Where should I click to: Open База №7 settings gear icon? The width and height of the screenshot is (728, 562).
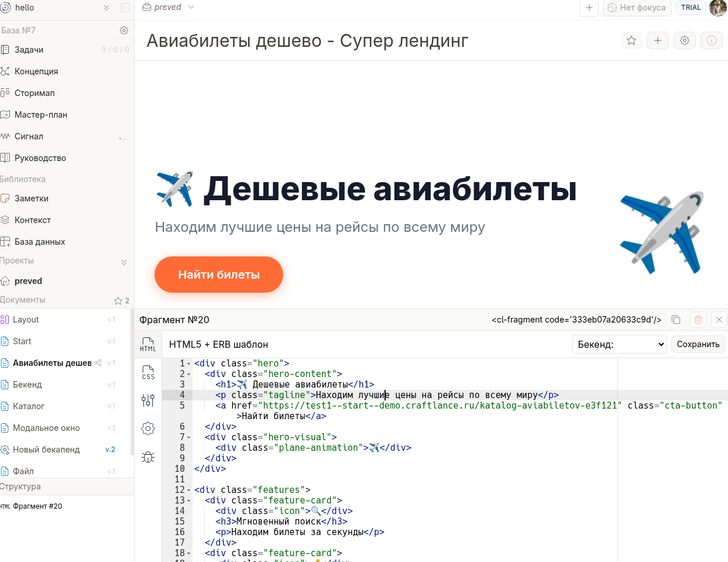[x=124, y=30]
